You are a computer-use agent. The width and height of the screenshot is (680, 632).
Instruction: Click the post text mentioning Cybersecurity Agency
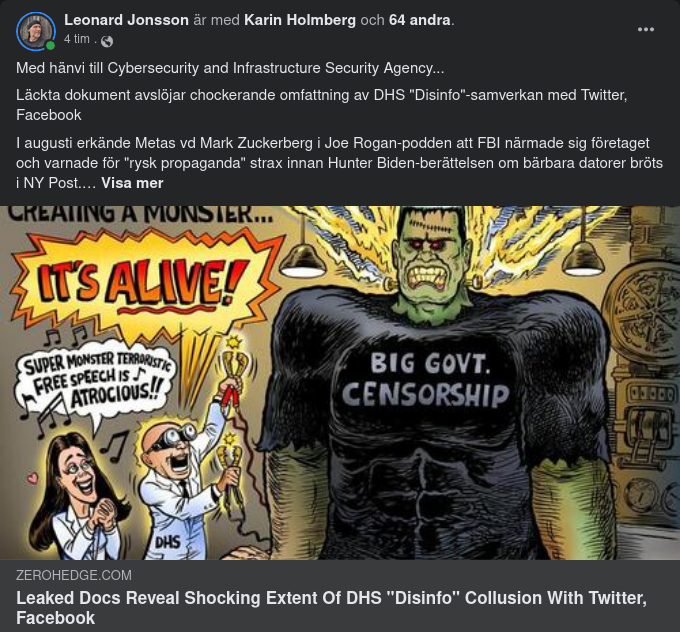(230, 68)
